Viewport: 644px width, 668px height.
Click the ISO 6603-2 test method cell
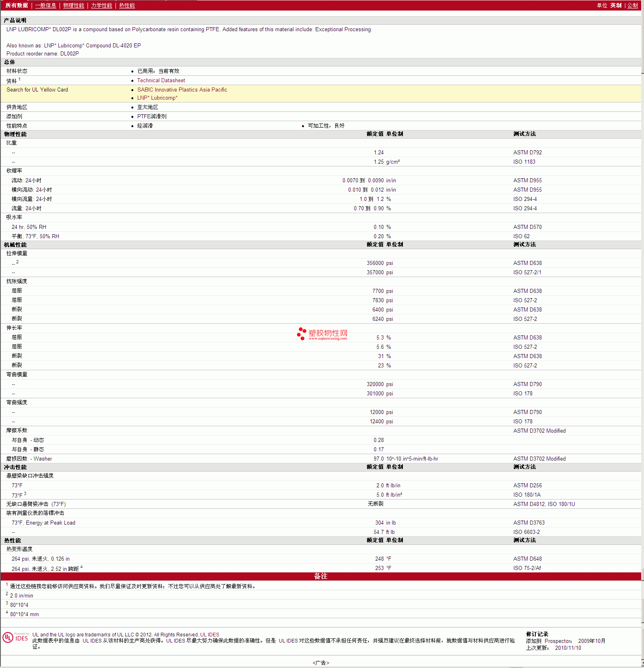point(526,532)
